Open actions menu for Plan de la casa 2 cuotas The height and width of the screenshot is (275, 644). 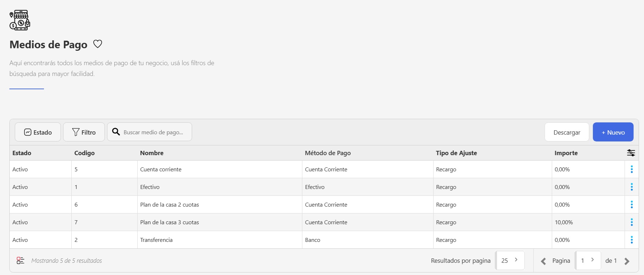(x=631, y=204)
